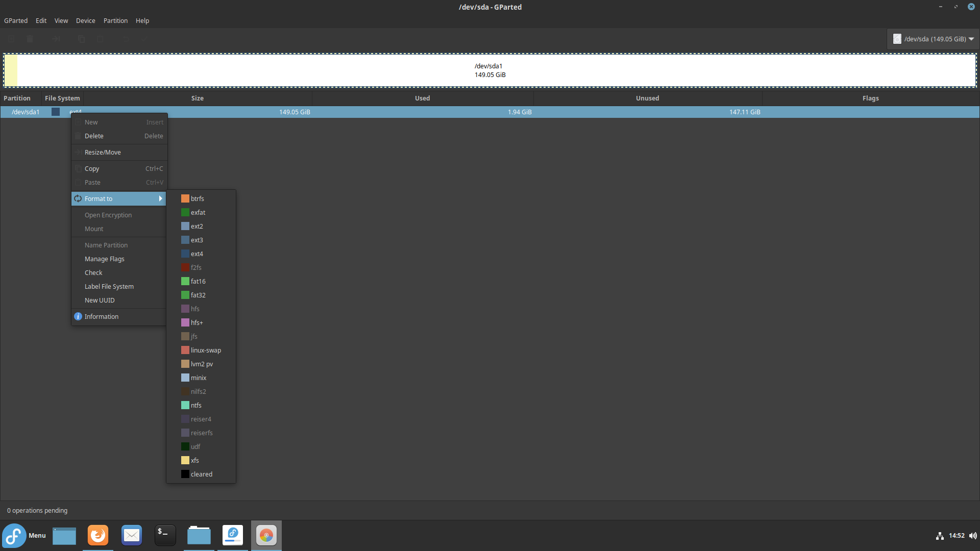Choose New UUID in the context menu
980x551 pixels.
click(119, 300)
